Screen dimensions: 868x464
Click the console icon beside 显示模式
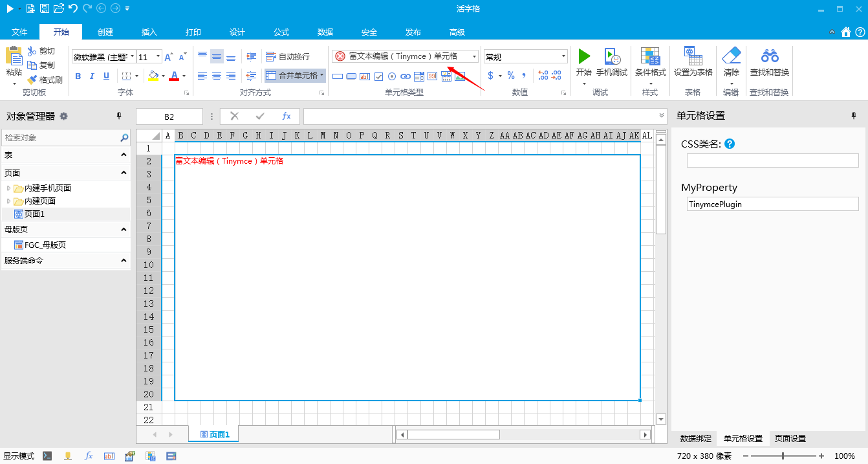47,456
